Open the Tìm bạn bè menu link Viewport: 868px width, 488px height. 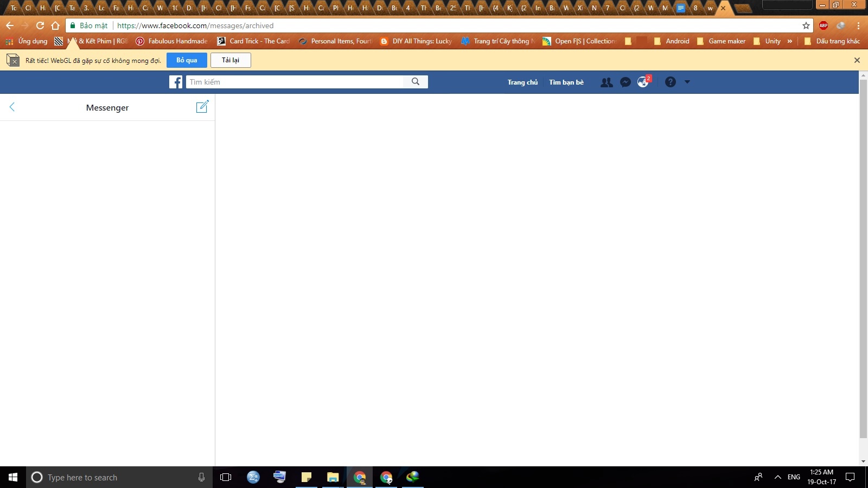566,82
